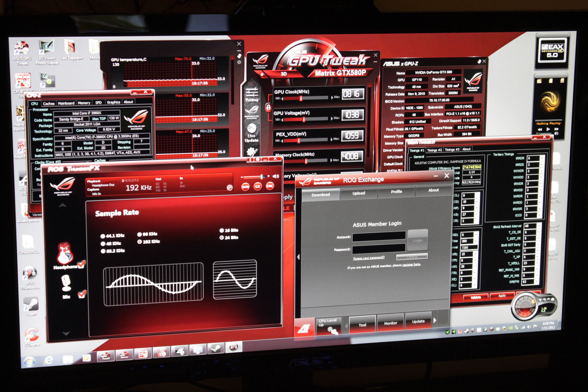This screenshot has width=588, height=392.
Task: Click the Steam icon in taskbar
Action: tap(215, 349)
